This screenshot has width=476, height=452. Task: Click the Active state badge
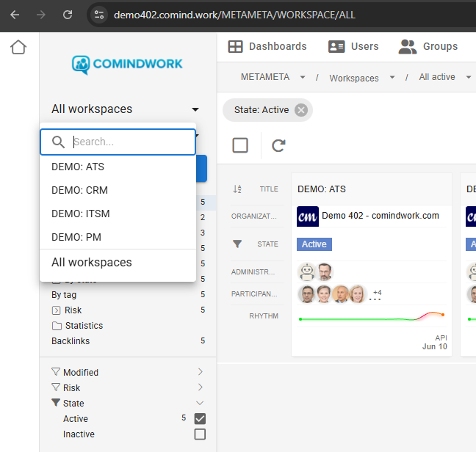tap(314, 244)
